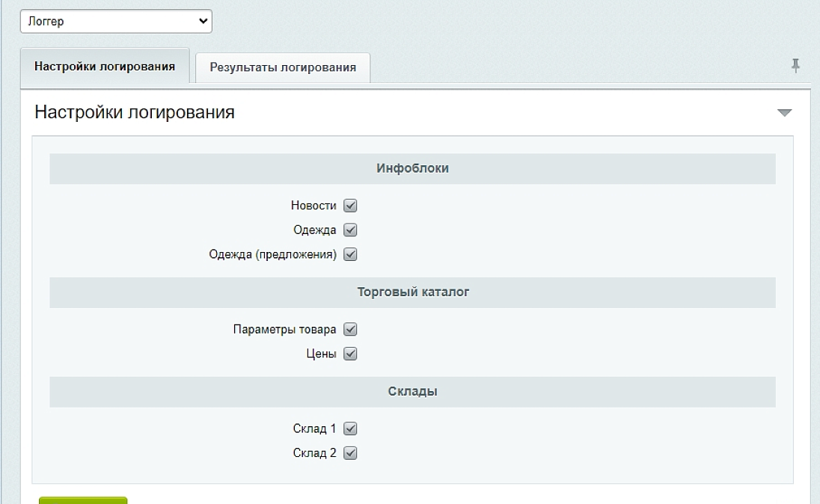The image size is (820, 504).
Task: Click the Настройки логирования panel heading text
Action: (135, 113)
